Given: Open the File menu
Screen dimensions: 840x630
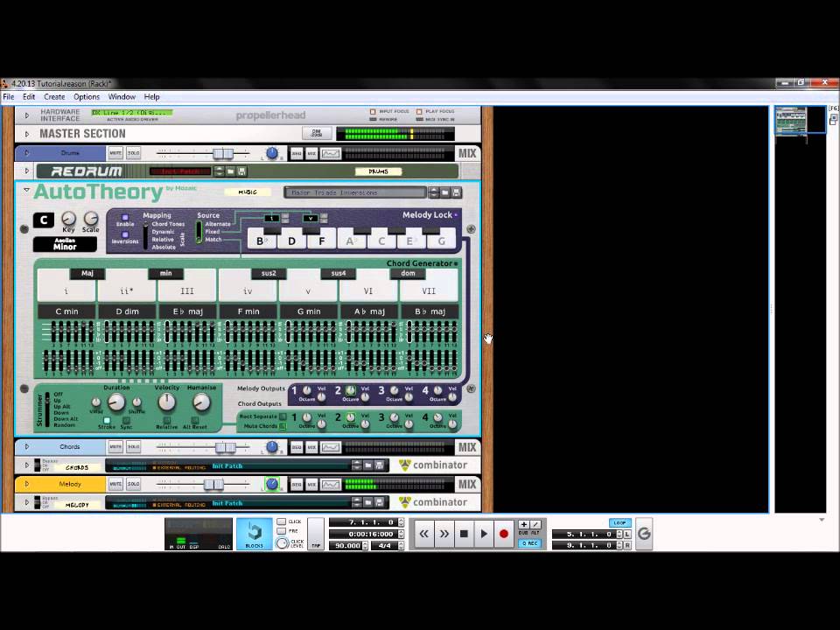Looking at the screenshot, I should [9, 97].
